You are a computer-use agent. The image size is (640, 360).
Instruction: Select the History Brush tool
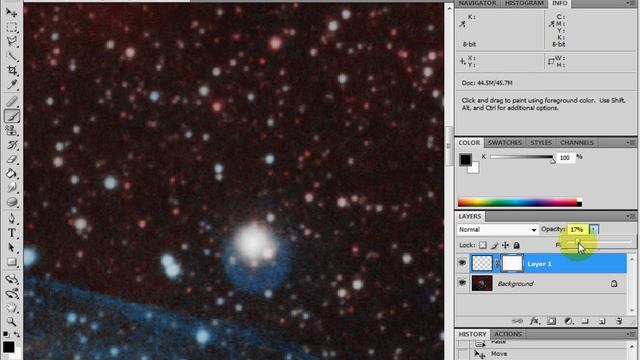pos(11,145)
